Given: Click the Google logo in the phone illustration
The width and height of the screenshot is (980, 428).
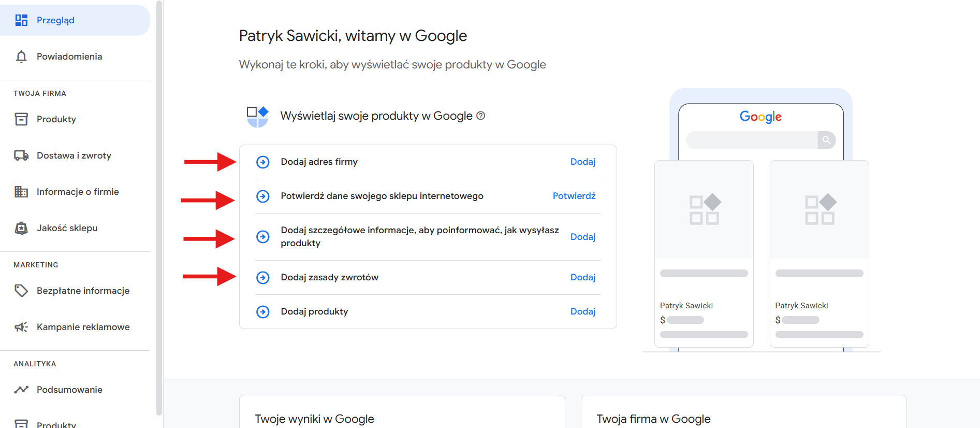Looking at the screenshot, I should 760,117.
